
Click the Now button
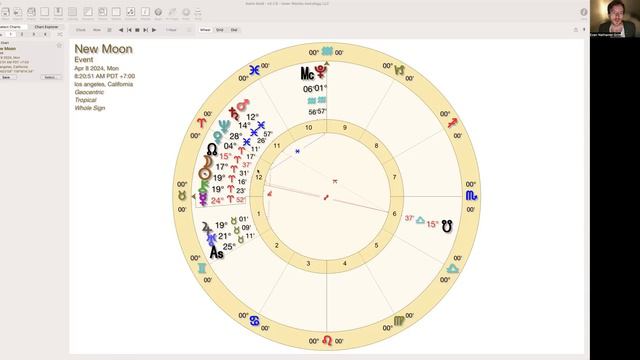coord(97,30)
